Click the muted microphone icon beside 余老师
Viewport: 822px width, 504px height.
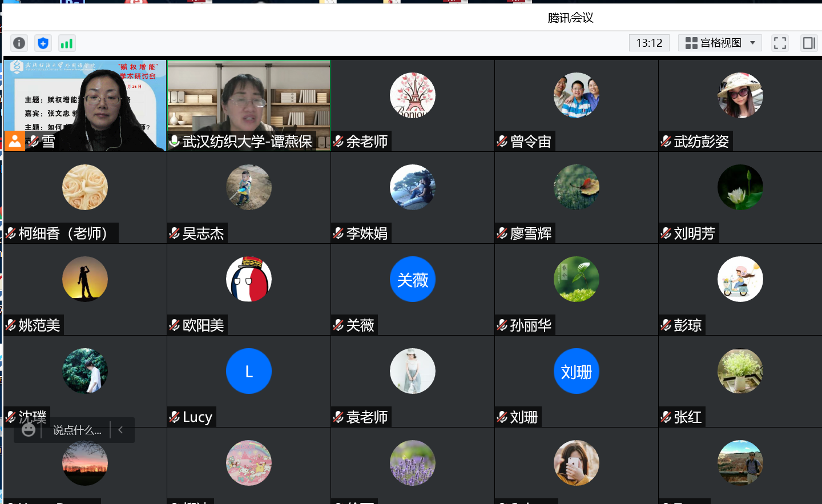point(339,142)
